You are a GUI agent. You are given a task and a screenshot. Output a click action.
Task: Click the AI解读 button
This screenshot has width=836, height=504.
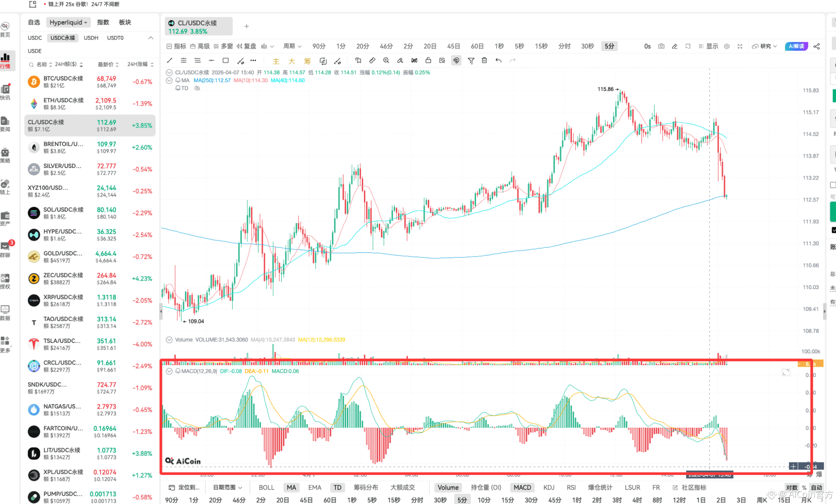pos(796,46)
